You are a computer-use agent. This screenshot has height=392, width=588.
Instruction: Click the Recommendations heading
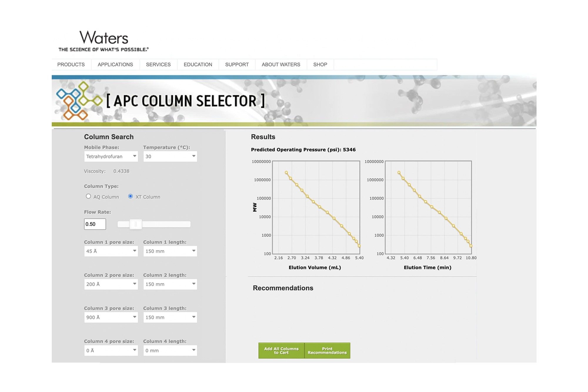283,288
